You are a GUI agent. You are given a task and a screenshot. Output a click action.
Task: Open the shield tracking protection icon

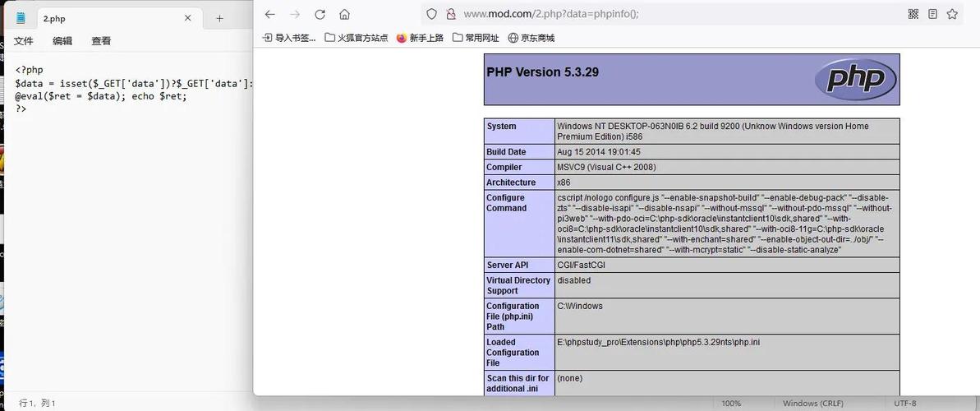pos(432,14)
